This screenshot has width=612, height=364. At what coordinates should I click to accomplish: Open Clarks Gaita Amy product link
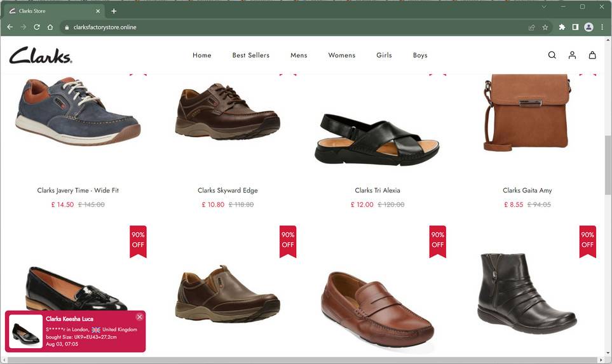tap(527, 191)
